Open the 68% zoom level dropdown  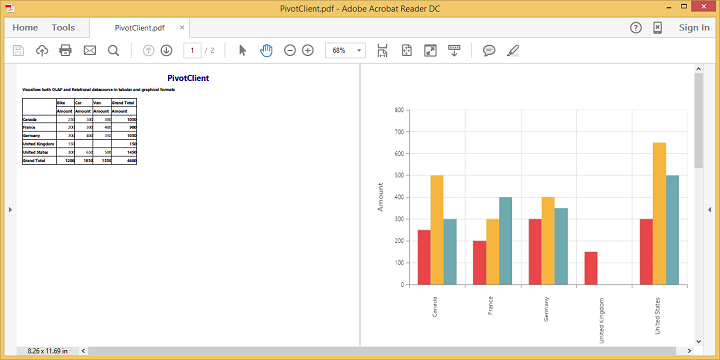[x=345, y=51]
